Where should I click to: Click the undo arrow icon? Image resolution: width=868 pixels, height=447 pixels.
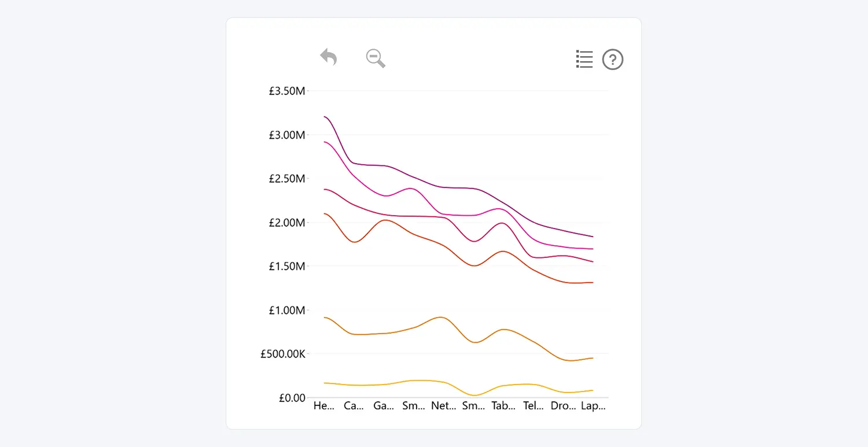pos(329,57)
